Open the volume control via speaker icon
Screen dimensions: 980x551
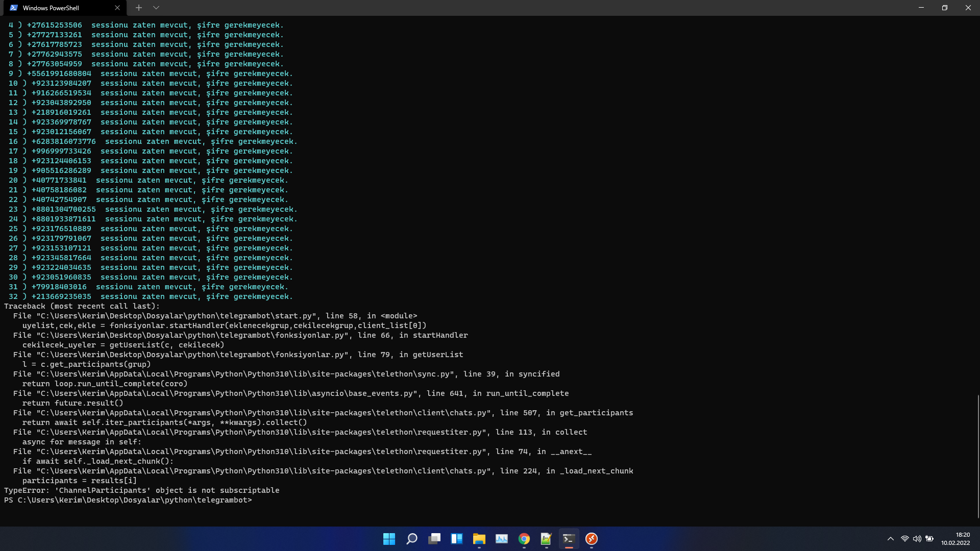tap(917, 538)
